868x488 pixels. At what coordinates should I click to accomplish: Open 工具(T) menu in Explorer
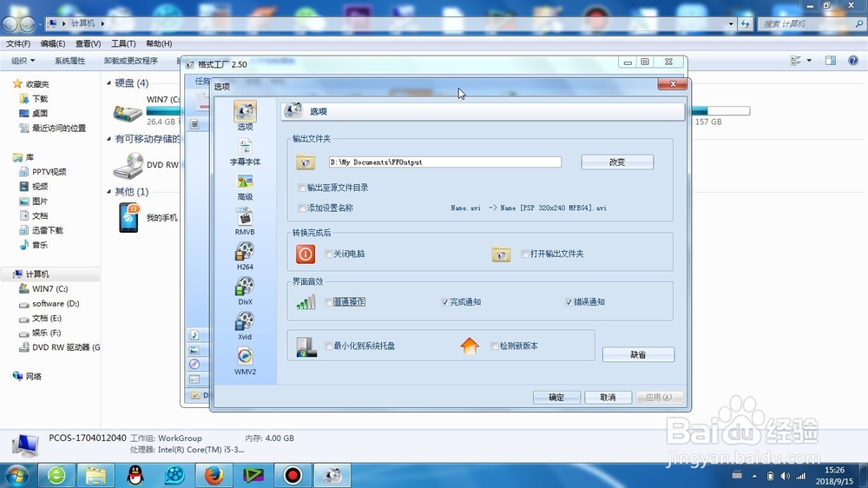pyautogui.click(x=123, y=43)
